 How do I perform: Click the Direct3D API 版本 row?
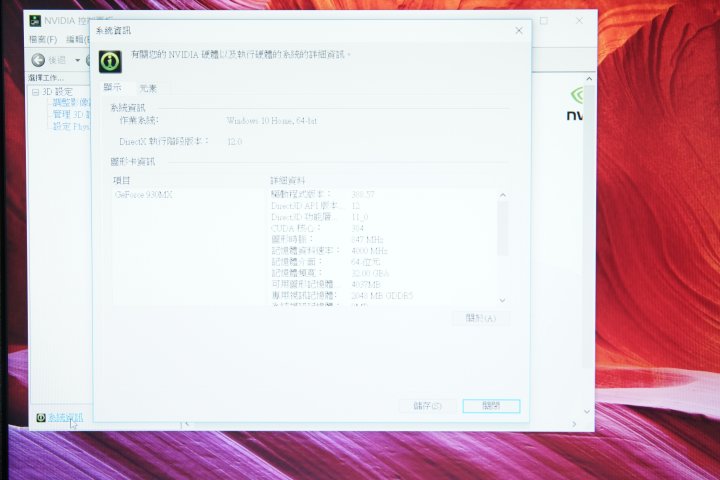click(x=315, y=206)
